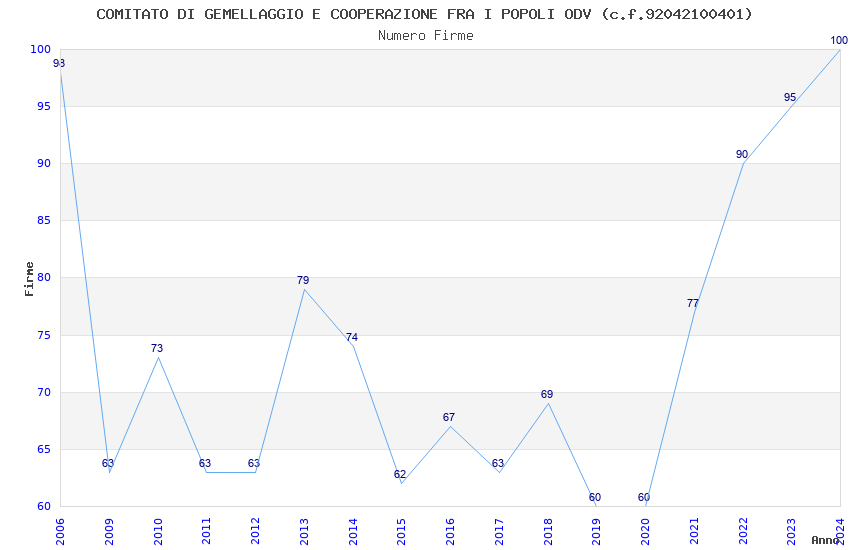850x550 pixels.
Task: Click the y-axis tick label 70
Action: pyautogui.click(x=44, y=392)
